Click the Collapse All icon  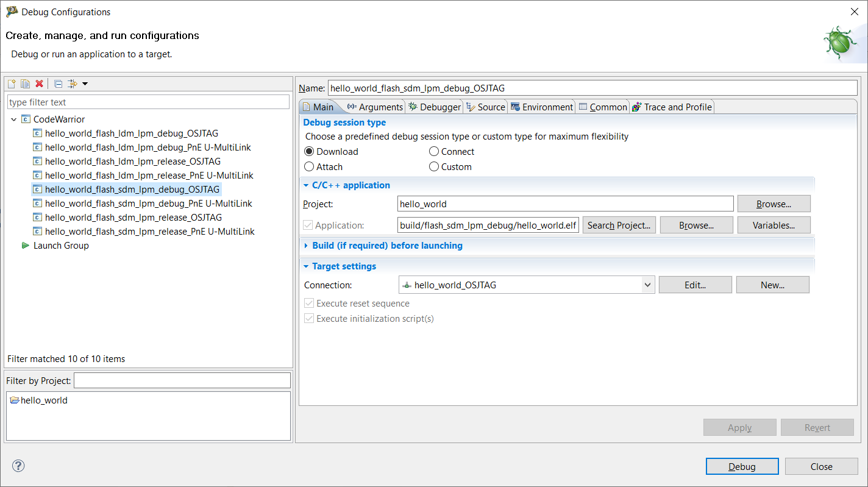click(x=58, y=84)
